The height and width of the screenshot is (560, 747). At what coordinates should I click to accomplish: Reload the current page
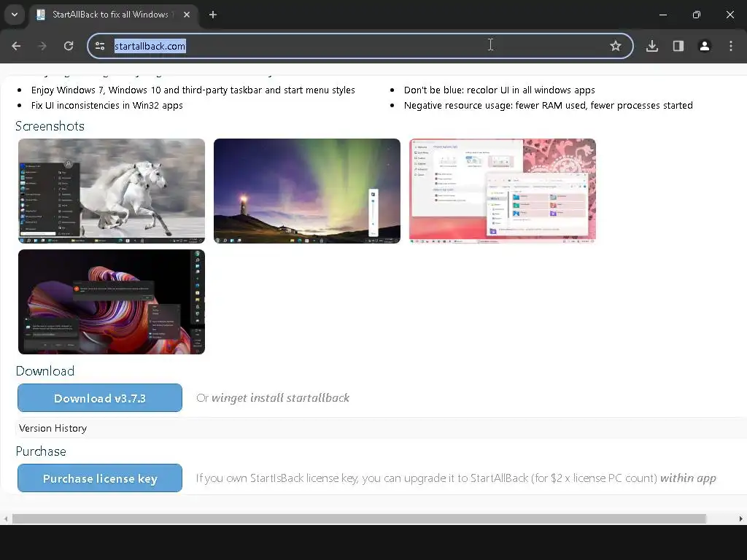[x=69, y=46]
